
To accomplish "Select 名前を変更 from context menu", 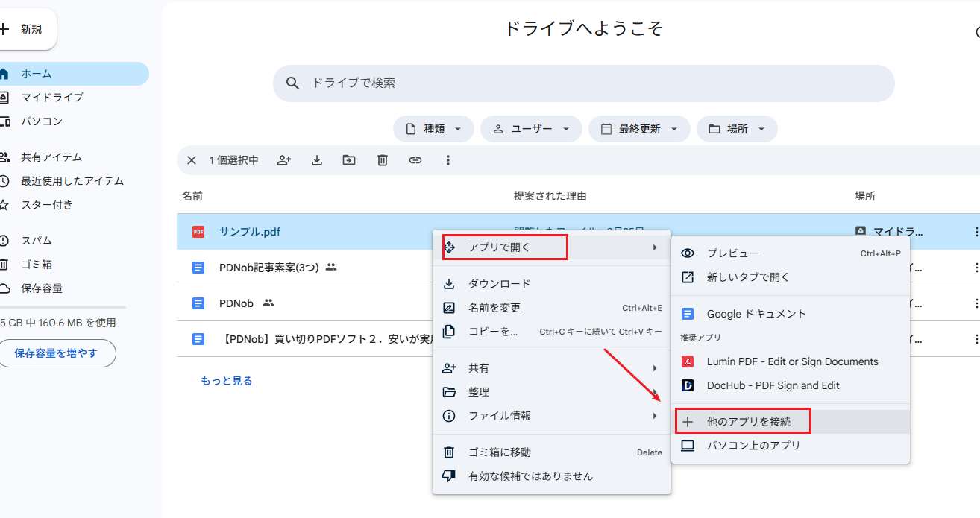I will (552, 308).
